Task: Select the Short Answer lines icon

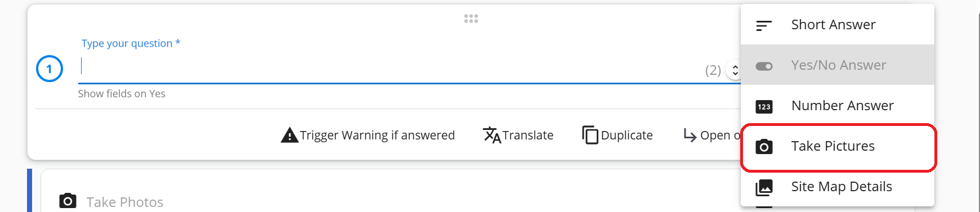Action: click(763, 25)
